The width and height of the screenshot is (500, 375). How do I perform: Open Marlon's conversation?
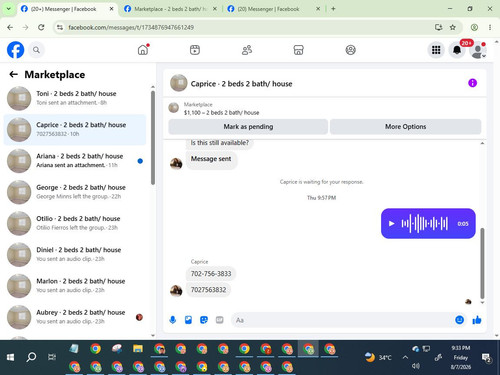pyautogui.click(x=75, y=286)
